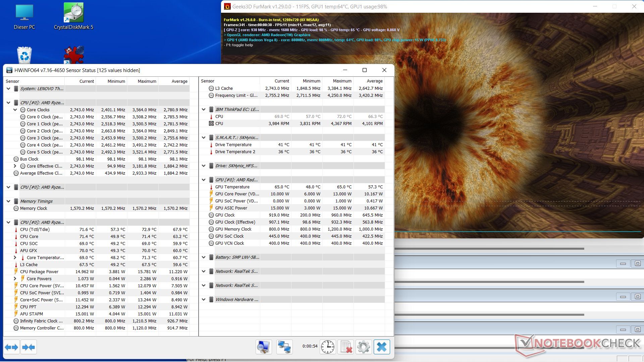Viewport: 644px width, 362px height.
Task: Expand the Core Effective Clocks node
Action: [15, 166]
